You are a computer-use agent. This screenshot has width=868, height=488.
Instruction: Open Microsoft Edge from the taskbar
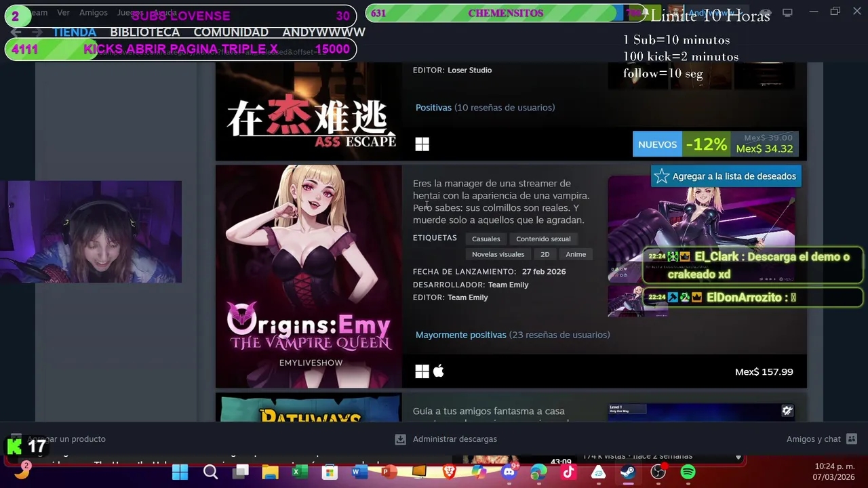click(538, 472)
